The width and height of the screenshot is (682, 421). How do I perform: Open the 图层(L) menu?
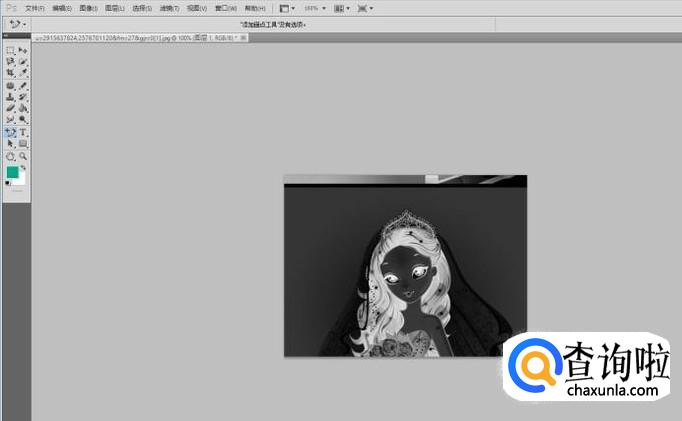pos(115,8)
